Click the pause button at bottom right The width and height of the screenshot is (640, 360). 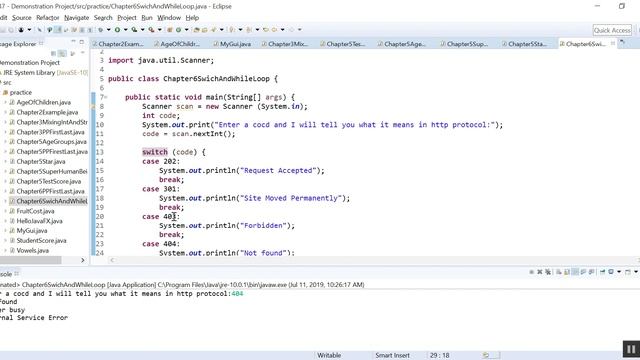pyautogui.click(x=631, y=349)
